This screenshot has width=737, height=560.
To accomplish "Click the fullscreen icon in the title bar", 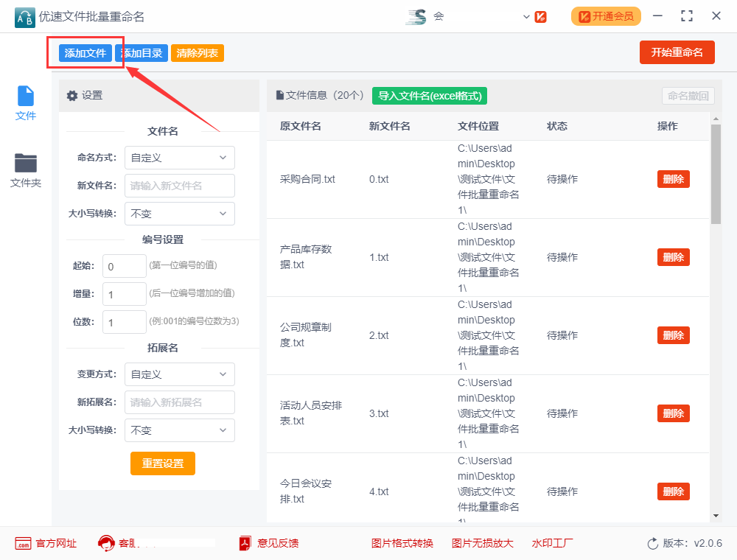I will pyautogui.click(x=686, y=15).
